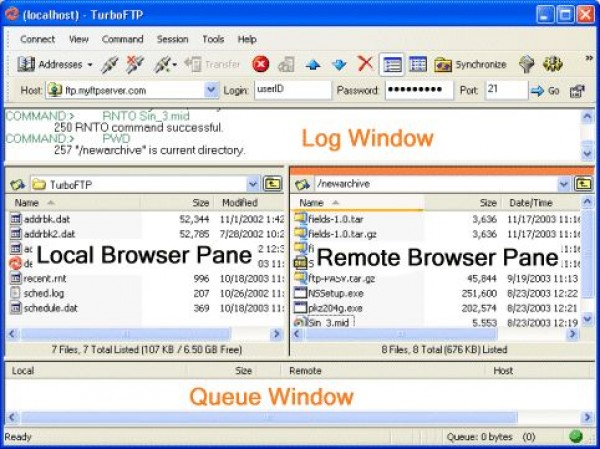Toggle the detailed grid view icon
Image resolution: width=600 pixels, height=449 pixels.
(x=418, y=64)
